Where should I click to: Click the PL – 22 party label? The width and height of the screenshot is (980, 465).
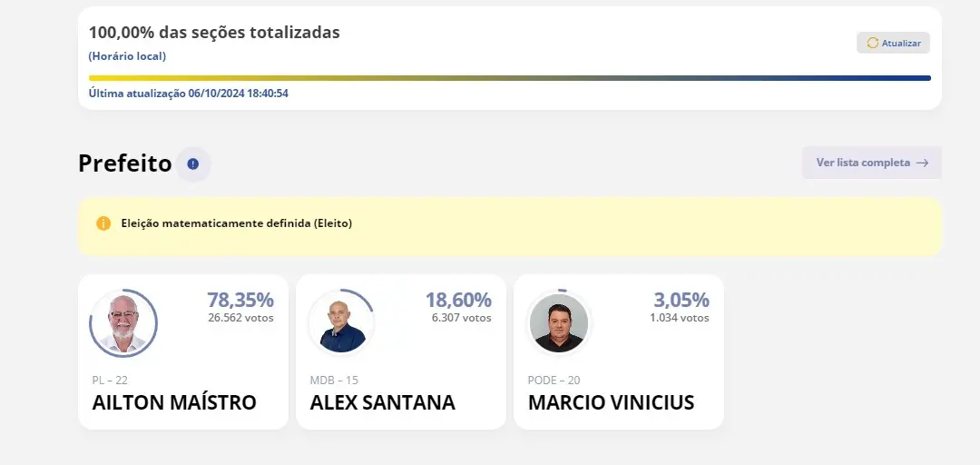click(x=110, y=380)
